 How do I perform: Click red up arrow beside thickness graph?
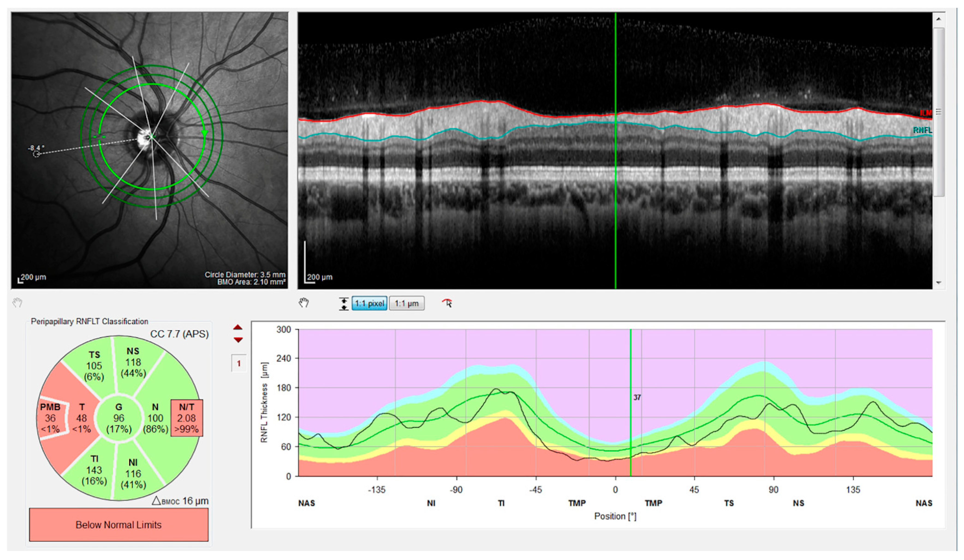pyautogui.click(x=238, y=327)
